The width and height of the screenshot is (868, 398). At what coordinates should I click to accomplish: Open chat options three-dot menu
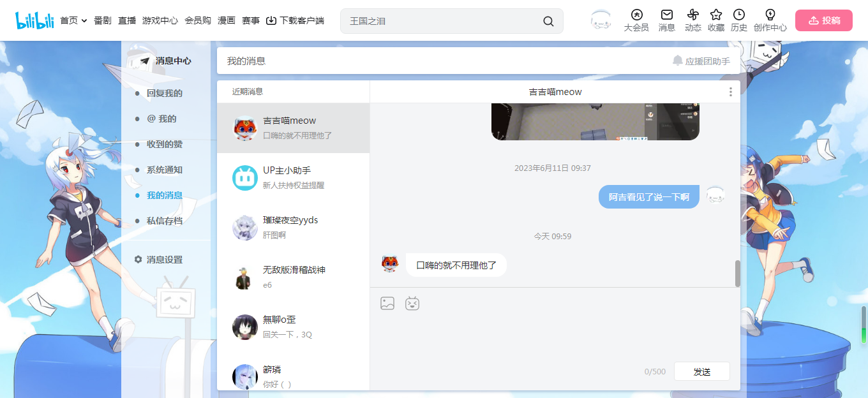731,92
